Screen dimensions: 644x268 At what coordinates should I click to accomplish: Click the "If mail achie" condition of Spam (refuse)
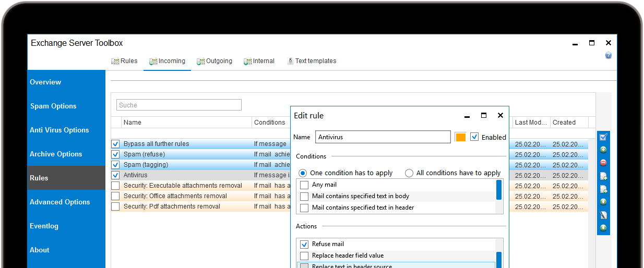click(x=272, y=154)
